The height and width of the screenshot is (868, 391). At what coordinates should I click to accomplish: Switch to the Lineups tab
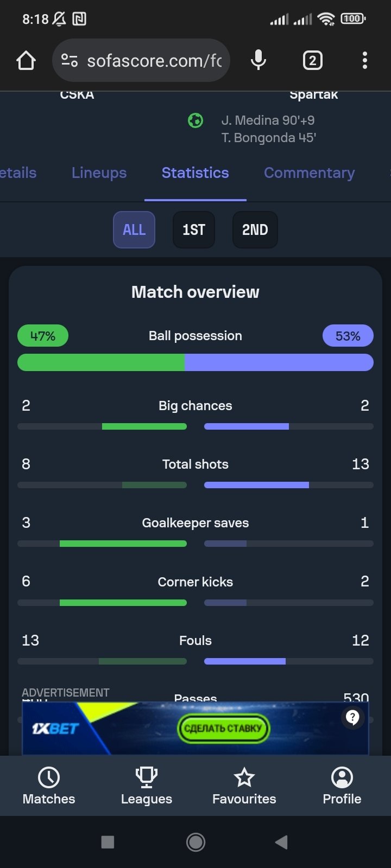coord(99,173)
